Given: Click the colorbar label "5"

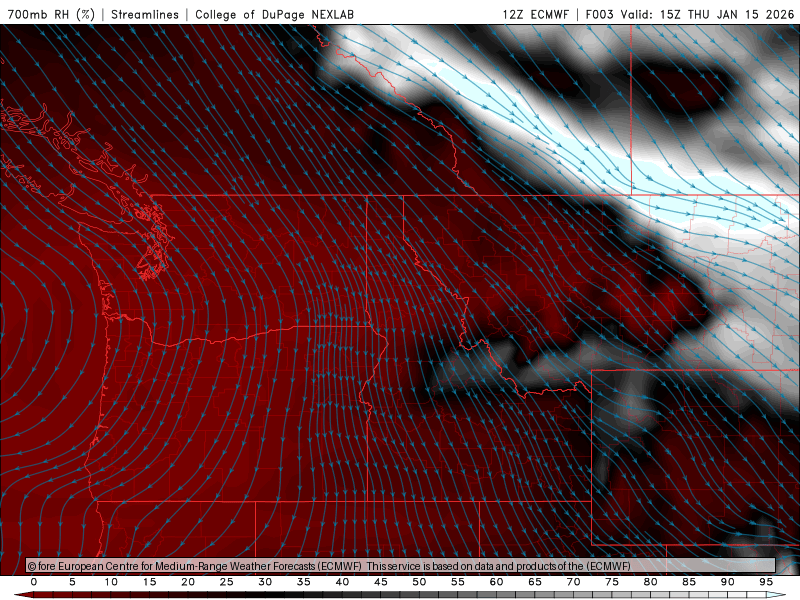Looking at the screenshot, I should (x=72, y=582).
